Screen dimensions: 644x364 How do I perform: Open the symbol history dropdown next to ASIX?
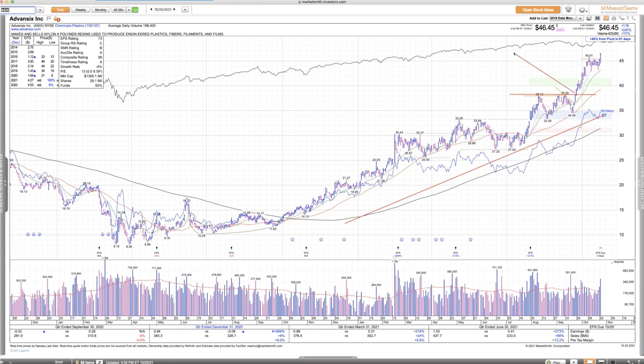(x=40, y=10)
